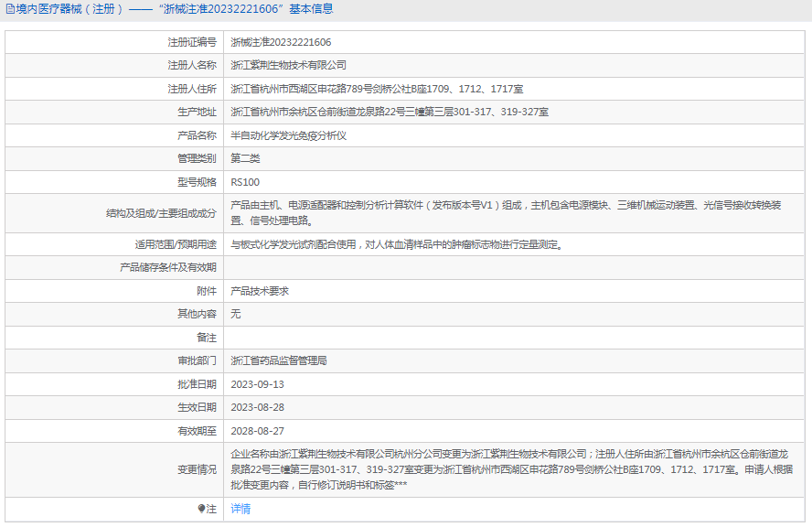812x527 pixels.
Task: Select expiry date 2028-08-27
Action: coord(257,431)
